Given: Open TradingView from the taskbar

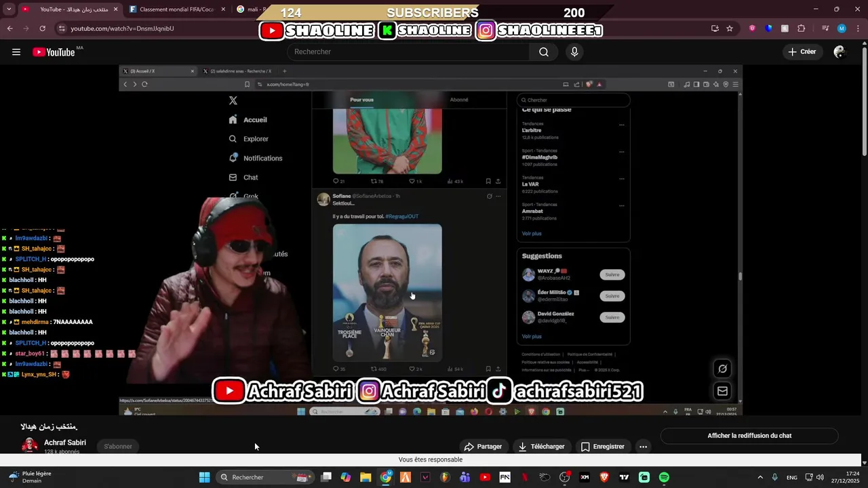Looking at the screenshot, I should pyautogui.click(x=624, y=477).
